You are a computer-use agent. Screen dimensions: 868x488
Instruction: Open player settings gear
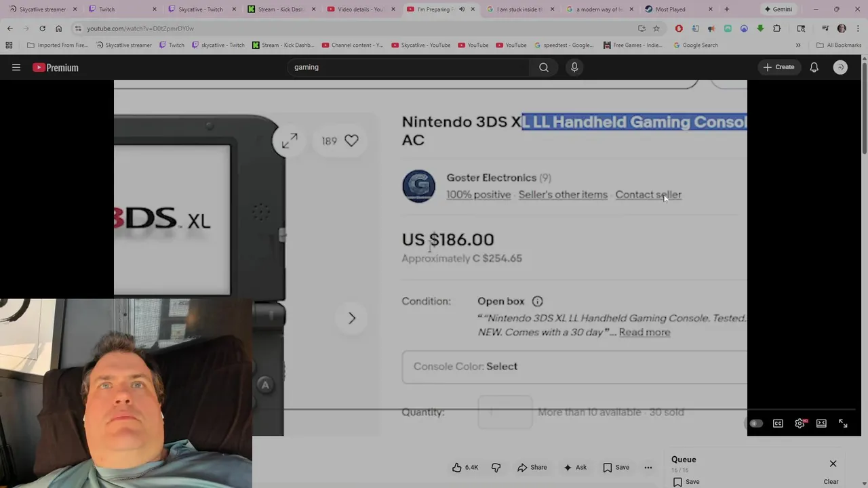(800, 424)
